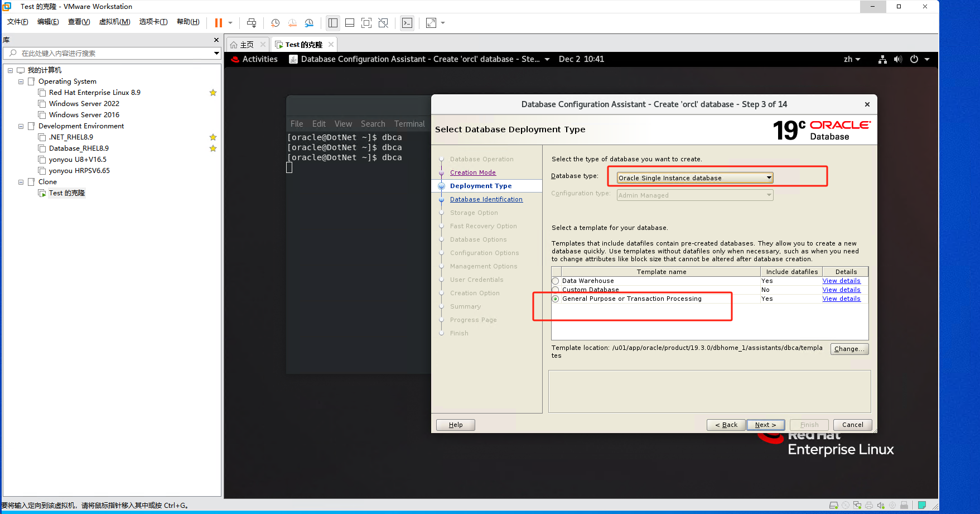Open the 文件(F) menu
This screenshot has height=514, width=980.
[18, 22]
